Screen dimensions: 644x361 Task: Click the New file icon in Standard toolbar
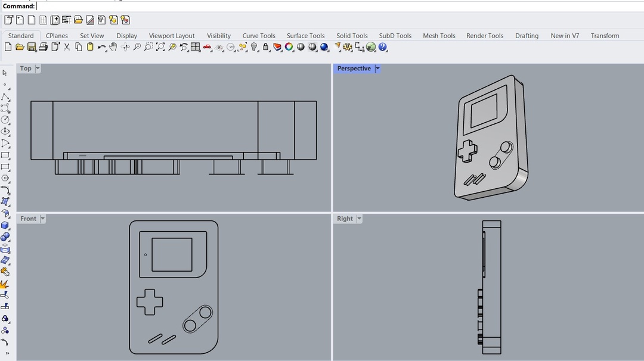pos(8,47)
